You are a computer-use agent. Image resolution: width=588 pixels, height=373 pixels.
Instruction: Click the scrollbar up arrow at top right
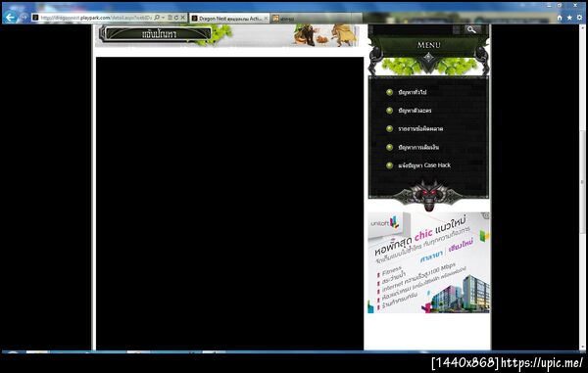(583, 27)
